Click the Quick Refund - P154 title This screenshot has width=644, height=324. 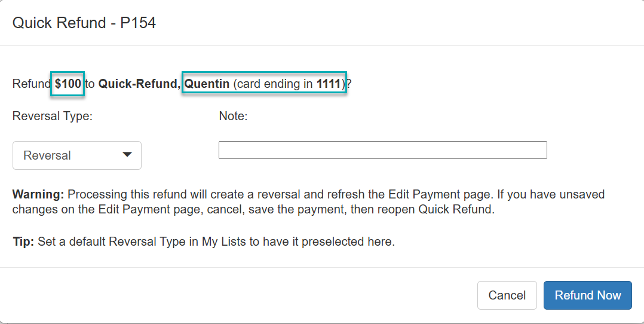pos(84,23)
